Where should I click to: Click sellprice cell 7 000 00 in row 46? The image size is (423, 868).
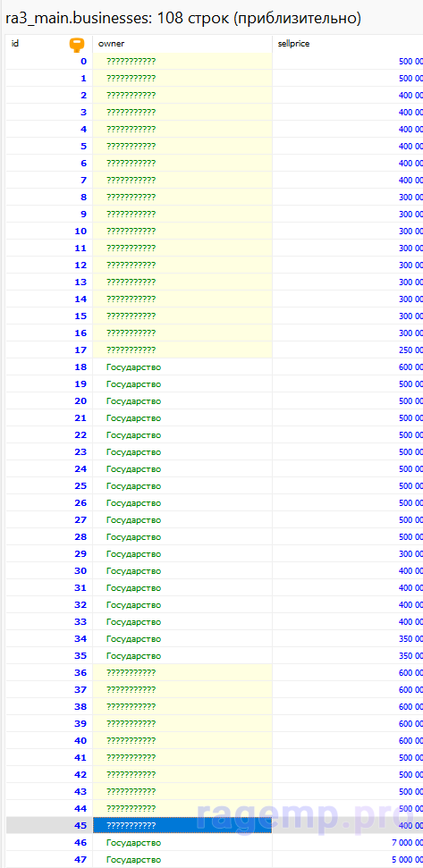(348, 843)
